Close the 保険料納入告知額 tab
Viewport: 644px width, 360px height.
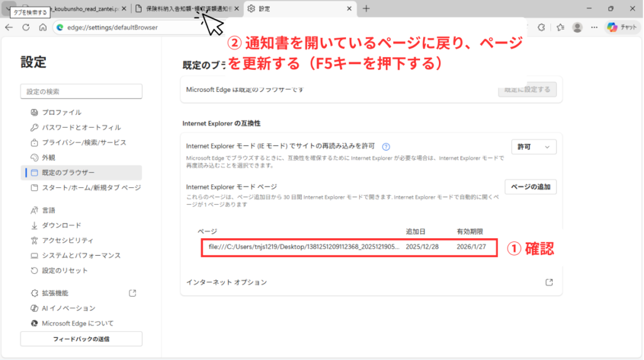[236, 9]
